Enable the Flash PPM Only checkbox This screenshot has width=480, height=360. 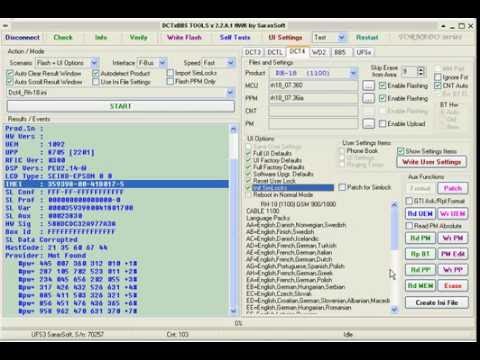[170, 81]
